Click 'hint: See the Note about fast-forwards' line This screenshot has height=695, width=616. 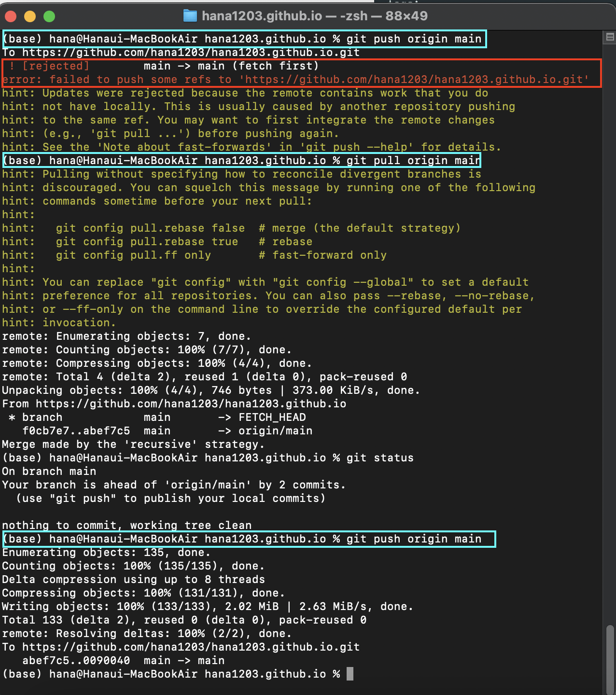252,147
